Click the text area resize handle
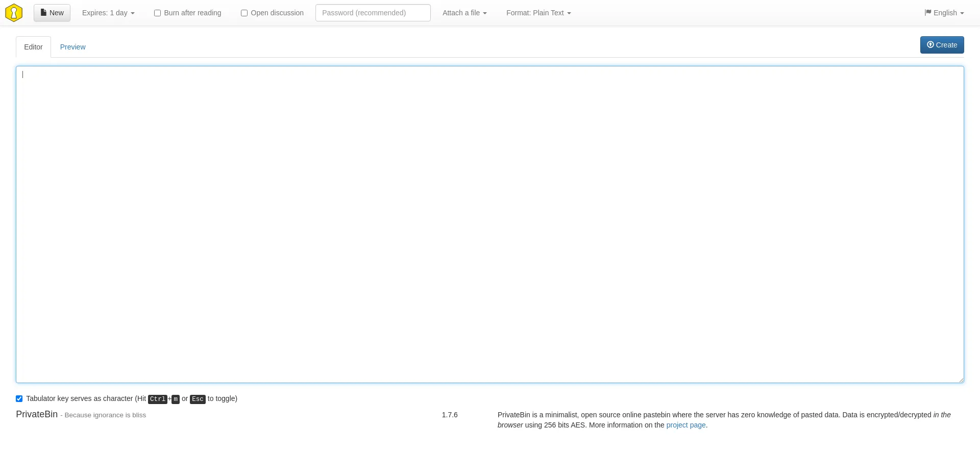Screen dimensions: 980x453 click(x=961, y=380)
